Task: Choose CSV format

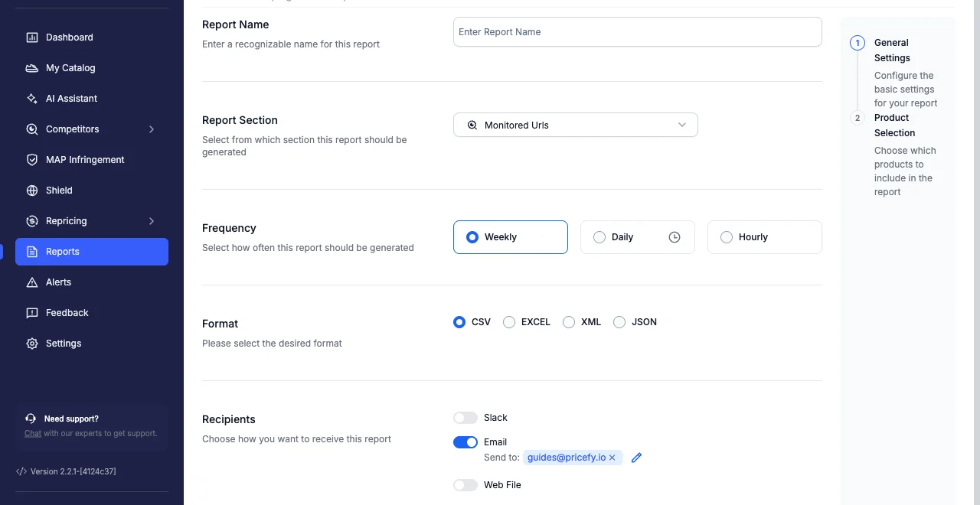Action: click(459, 322)
